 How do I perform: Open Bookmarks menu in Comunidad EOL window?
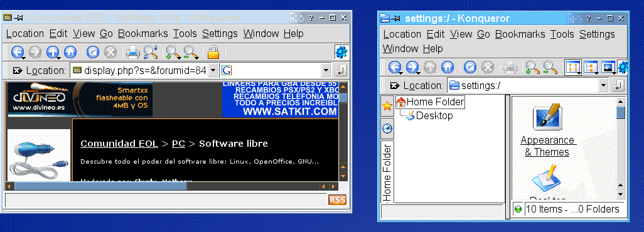143,34
